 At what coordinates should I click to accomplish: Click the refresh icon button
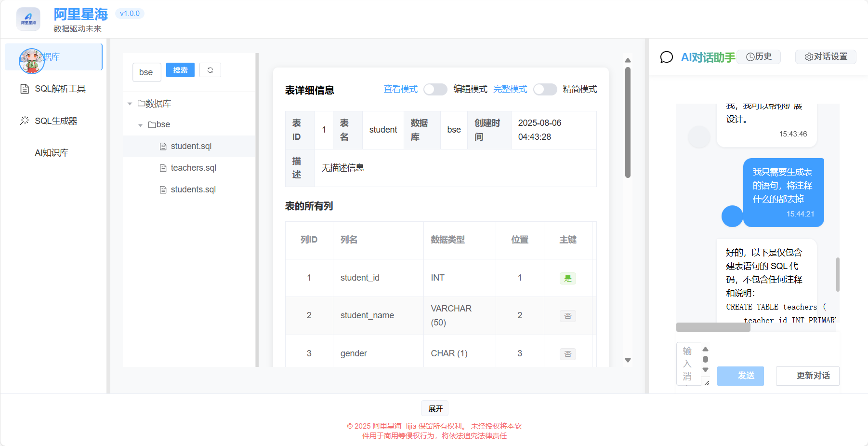coord(210,70)
